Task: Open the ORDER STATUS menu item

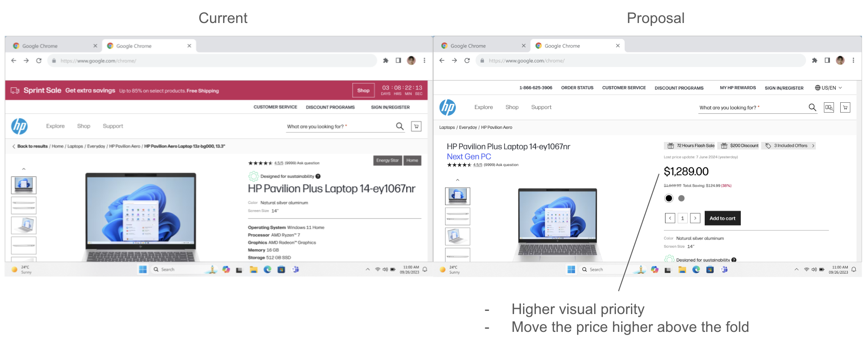Action: pos(577,88)
